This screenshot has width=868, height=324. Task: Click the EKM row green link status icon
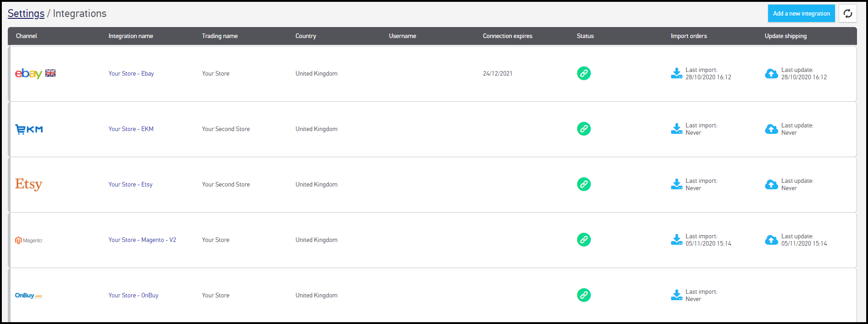(583, 129)
